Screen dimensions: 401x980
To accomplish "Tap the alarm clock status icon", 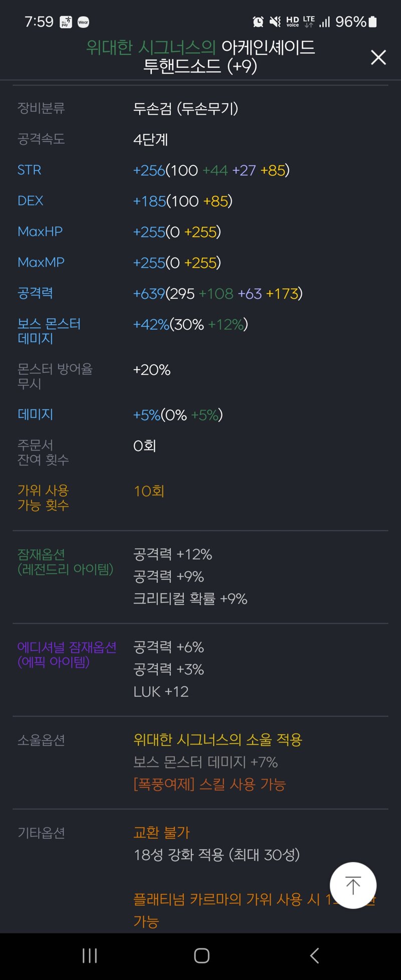I will point(258,22).
